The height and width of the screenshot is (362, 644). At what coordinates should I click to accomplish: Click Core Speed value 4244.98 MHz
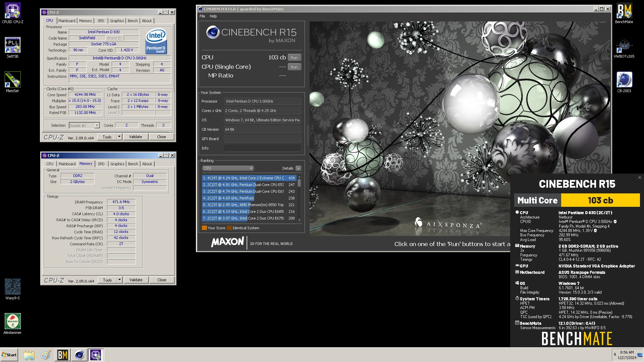coord(85,95)
